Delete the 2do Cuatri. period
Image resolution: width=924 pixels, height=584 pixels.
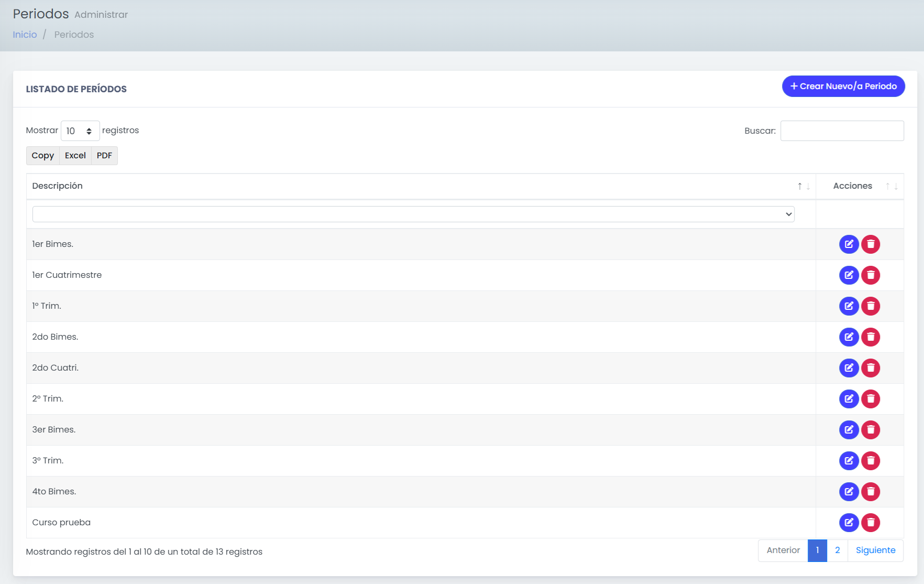point(871,368)
